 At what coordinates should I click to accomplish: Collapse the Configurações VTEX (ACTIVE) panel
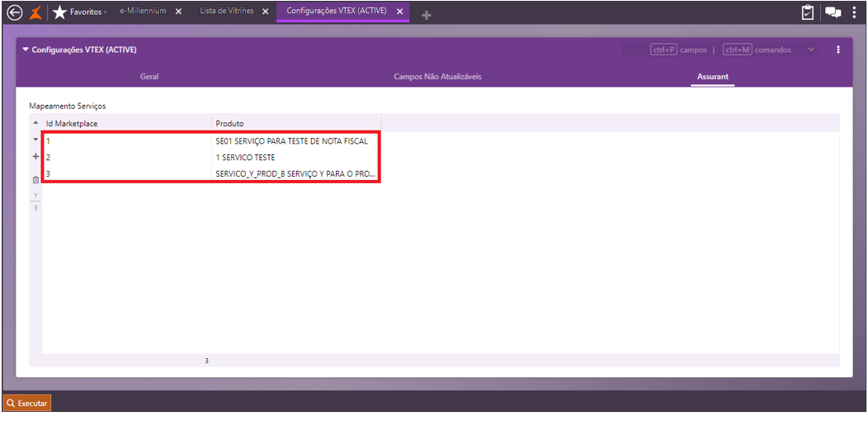[x=25, y=50]
